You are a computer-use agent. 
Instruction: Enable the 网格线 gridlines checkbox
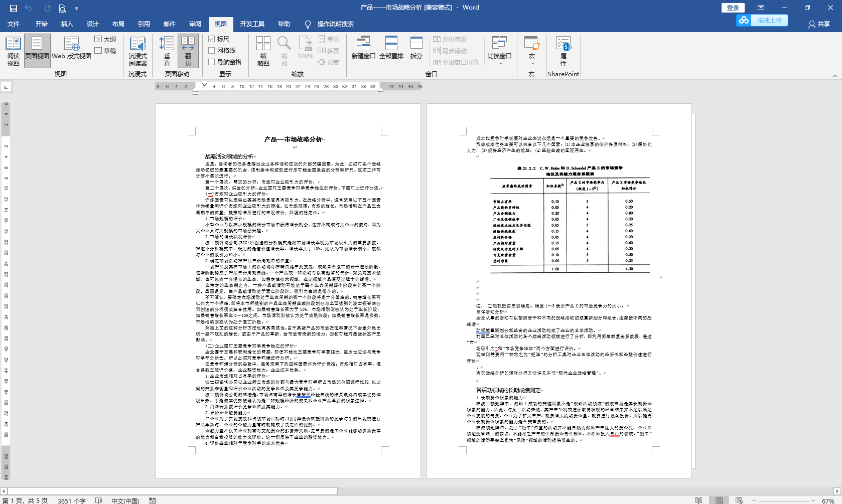212,50
